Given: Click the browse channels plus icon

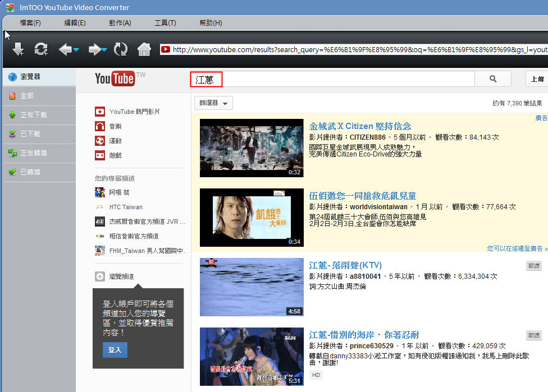Looking at the screenshot, I should coord(100,276).
